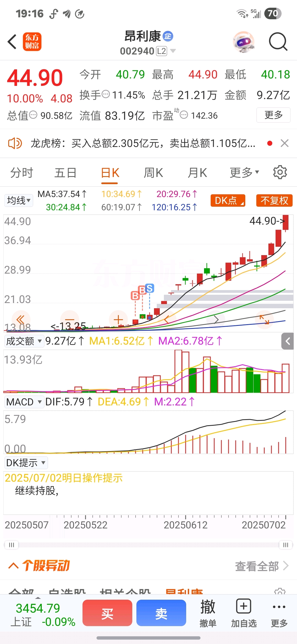This screenshot has height=644, width=297.
Task: Tap the DIF:5.79 value
Action: (x=69, y=402)
